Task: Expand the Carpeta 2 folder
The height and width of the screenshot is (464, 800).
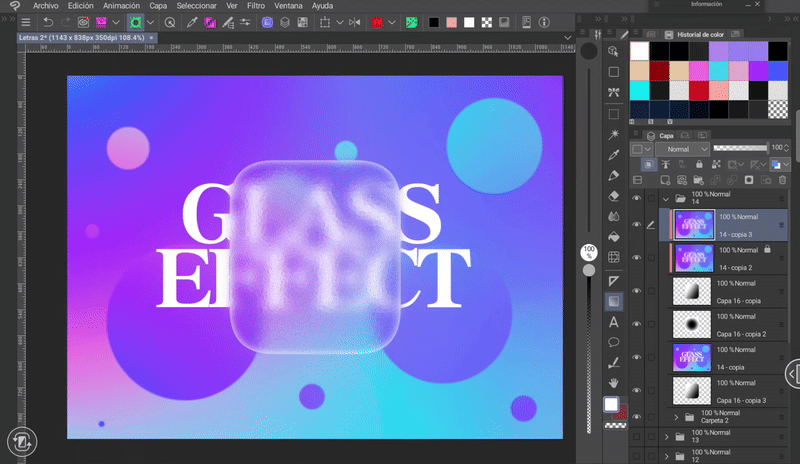Action: (676, 416)
